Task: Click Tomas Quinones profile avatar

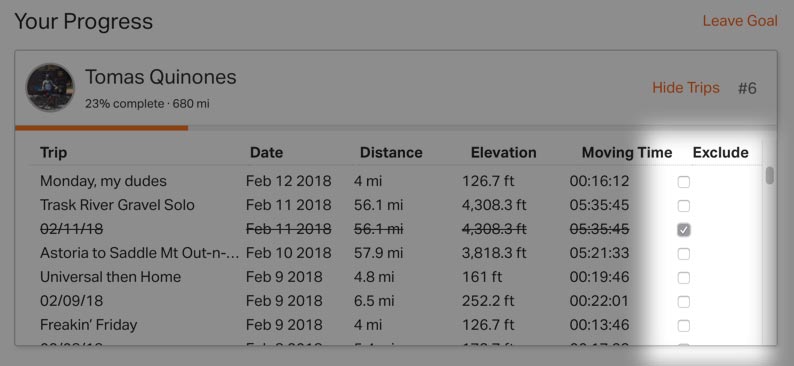Action: coord(50,88)
